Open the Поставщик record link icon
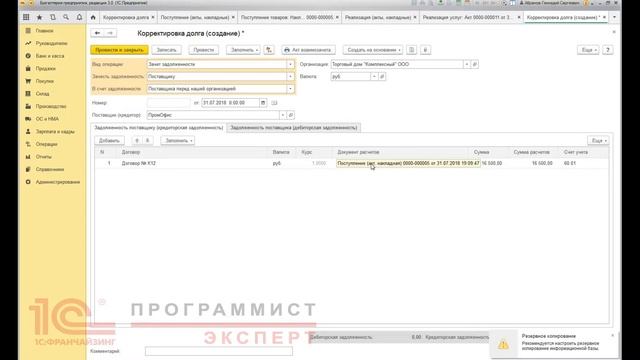640x360 pixels. 291,115
